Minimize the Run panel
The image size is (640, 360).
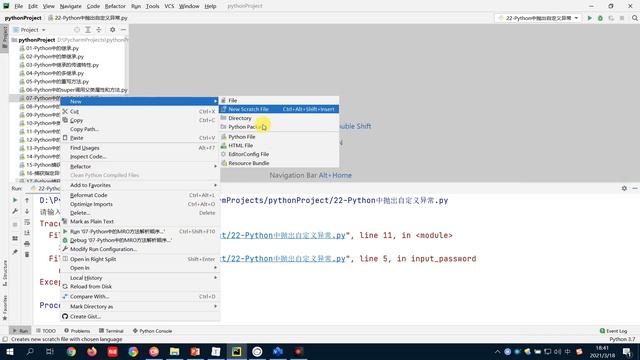(635, 188)
